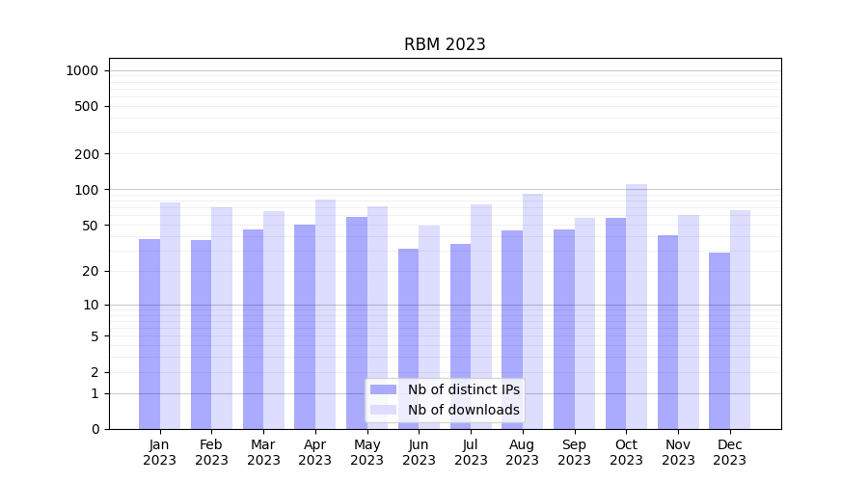Click the dark 'Nb of distinct IPs' legend swatch
Image resolution: width=868 pixels, height=482 pixels.
pyautogui.click(x=383, y=389)
